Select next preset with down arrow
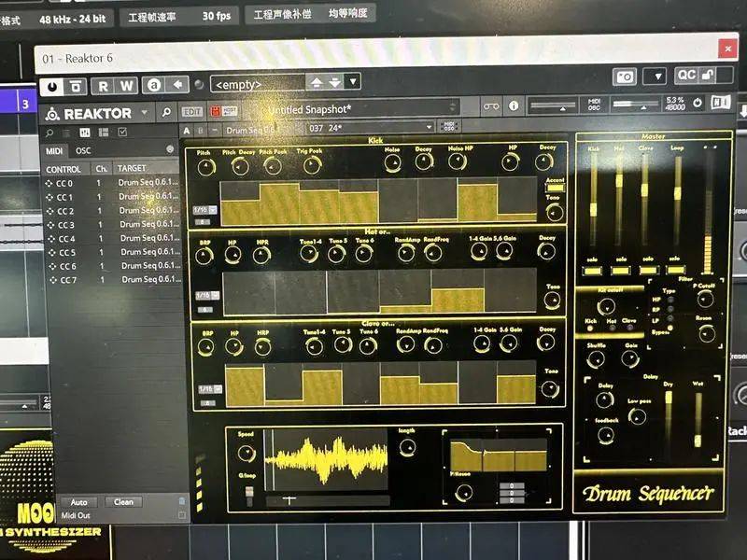Image resolution: width=747 pixels, height=560 pixels. (335, 82)
